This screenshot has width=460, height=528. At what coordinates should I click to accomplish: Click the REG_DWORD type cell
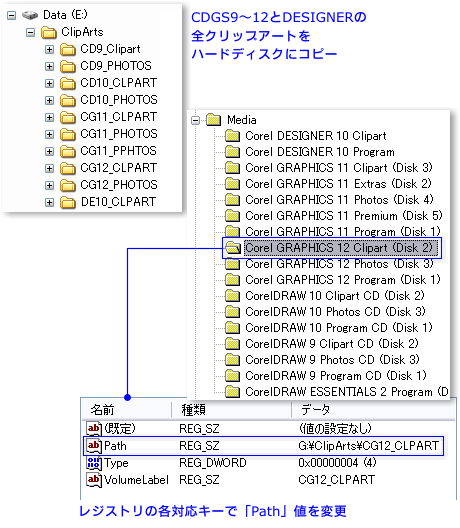tap(212, 463)
